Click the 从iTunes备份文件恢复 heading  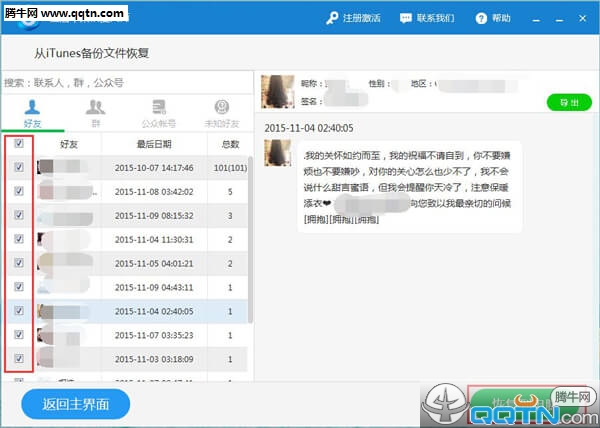pos(91,53)
